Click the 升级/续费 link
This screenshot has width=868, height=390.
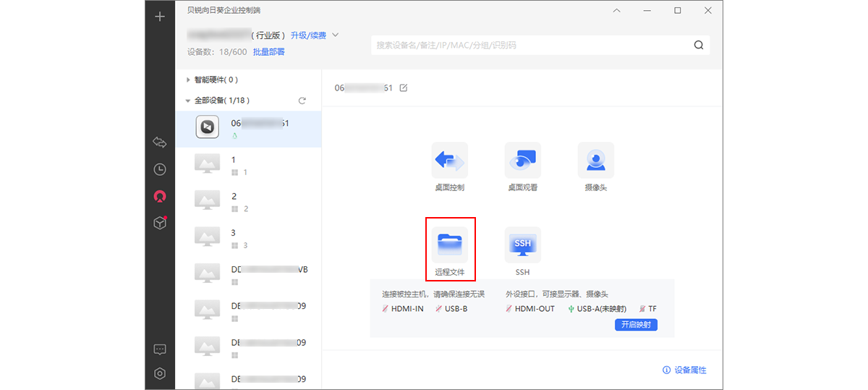pyautogui.click(x=308, y=35)
